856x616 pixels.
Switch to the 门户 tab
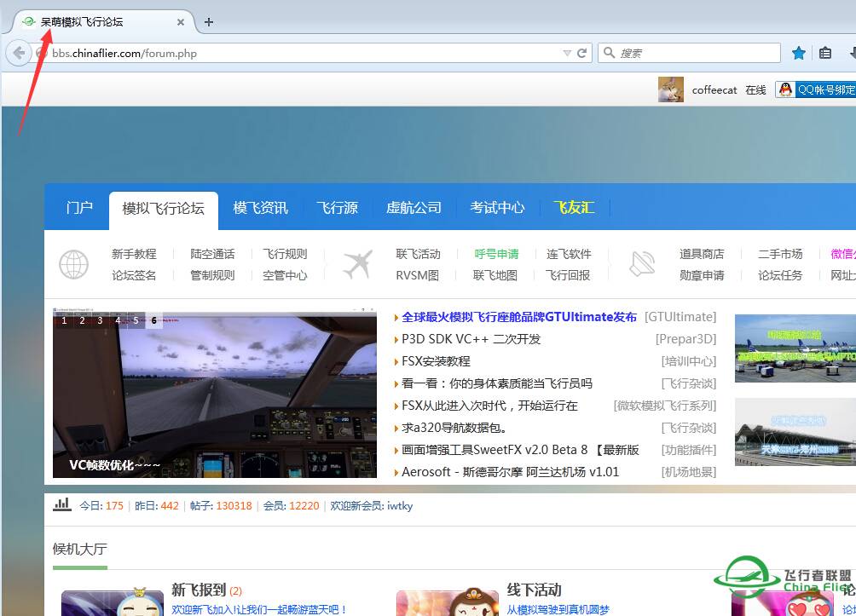(x=78, y=207)
